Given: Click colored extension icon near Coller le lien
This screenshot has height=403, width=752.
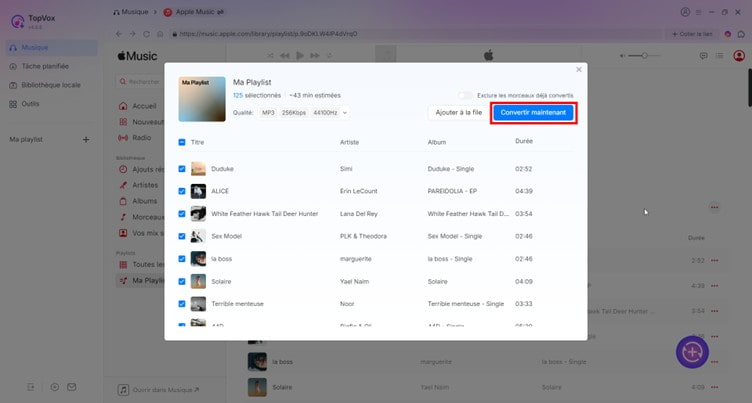Looking at the screenshot, I should point(728,34).
